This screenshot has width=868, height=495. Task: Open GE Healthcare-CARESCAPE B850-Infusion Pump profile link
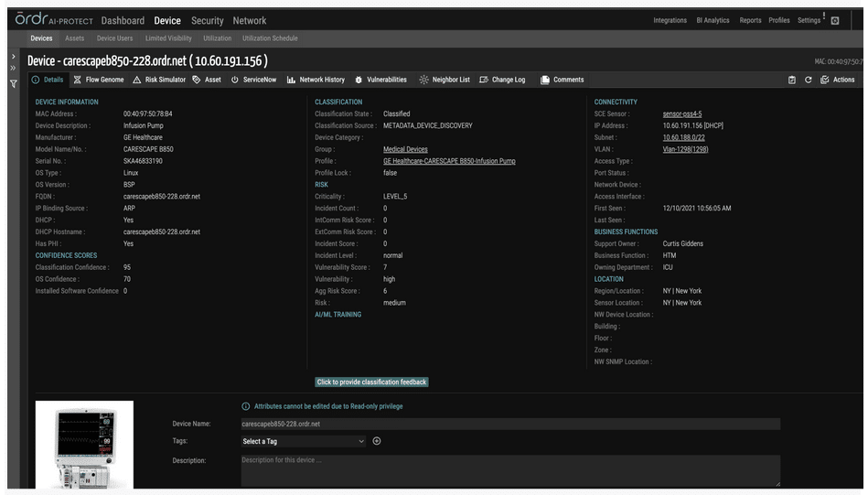pos(449,161)
